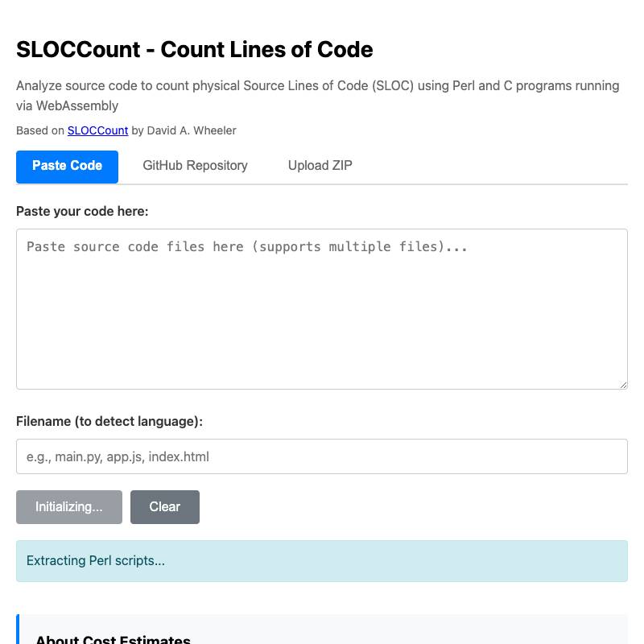Focus the code paste textarea
This screenshot has width=644, height=644.
point(322,309)
